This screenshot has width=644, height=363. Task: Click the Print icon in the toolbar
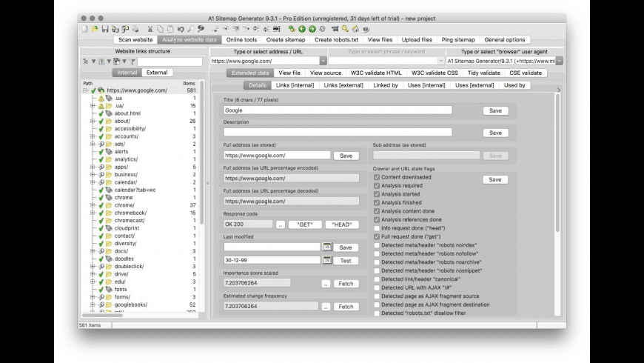[x=135, y=29]
